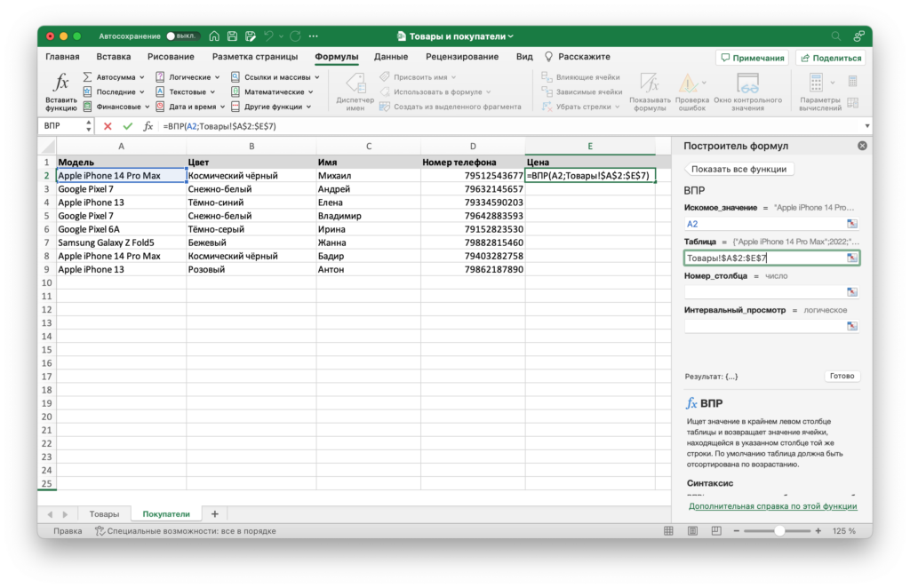Screen dimensions: 910x588
Task: Click the Поделиться button
Action: (x=831, y=58)
